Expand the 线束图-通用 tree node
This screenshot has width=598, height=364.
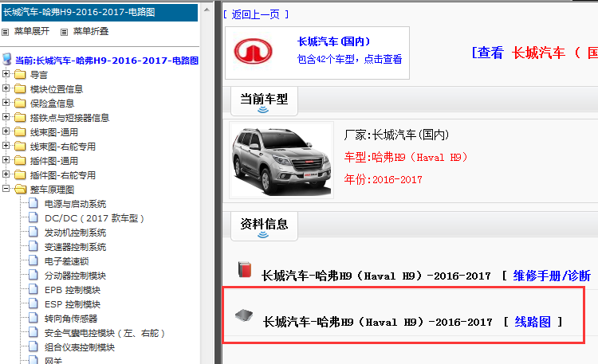pos(6,131)
